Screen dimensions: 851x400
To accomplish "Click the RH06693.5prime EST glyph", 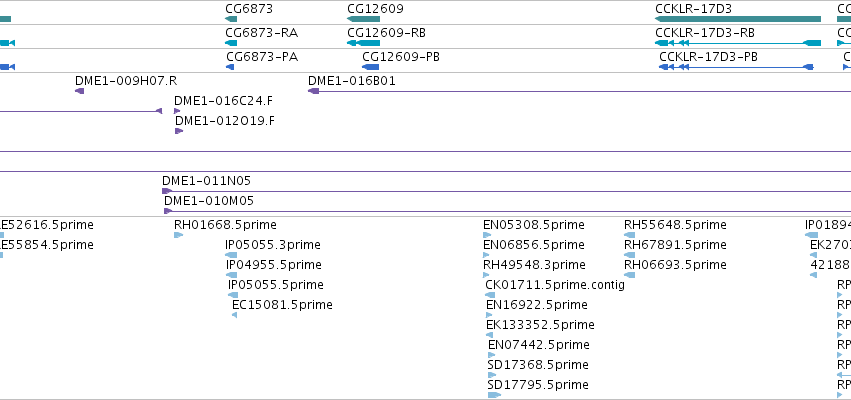I will [x=630, y=275].
